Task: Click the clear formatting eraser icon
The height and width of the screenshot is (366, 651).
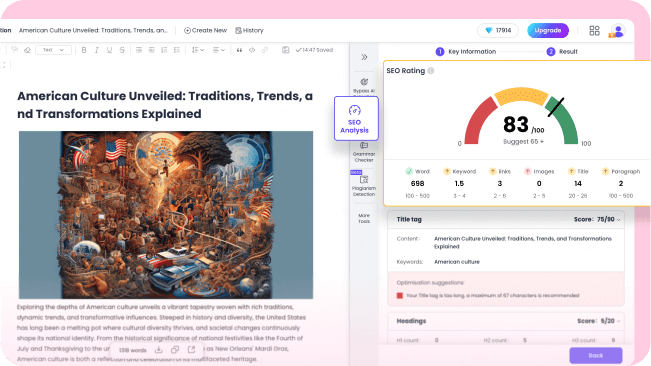Action: [x=27, y=50]
